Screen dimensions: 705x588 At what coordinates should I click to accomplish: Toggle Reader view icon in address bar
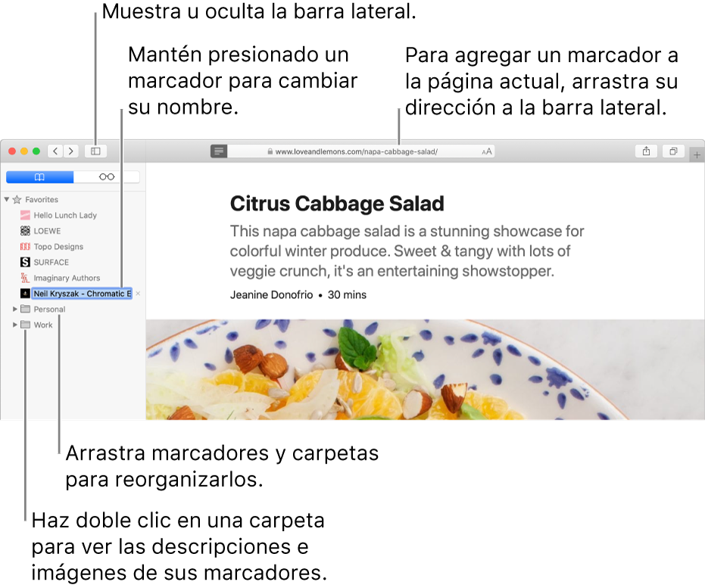219,151
